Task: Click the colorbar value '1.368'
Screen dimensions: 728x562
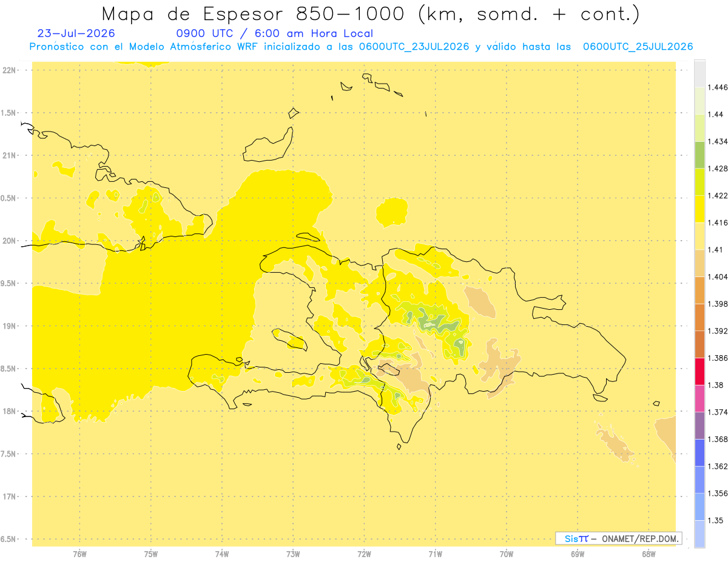Action: (718, 439)
